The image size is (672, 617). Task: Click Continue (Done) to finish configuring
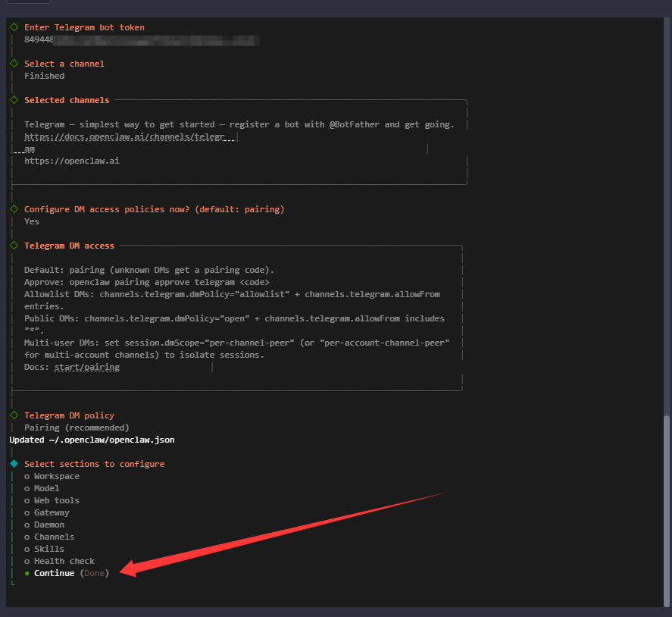pyautogui.click(x=67, y=573)
